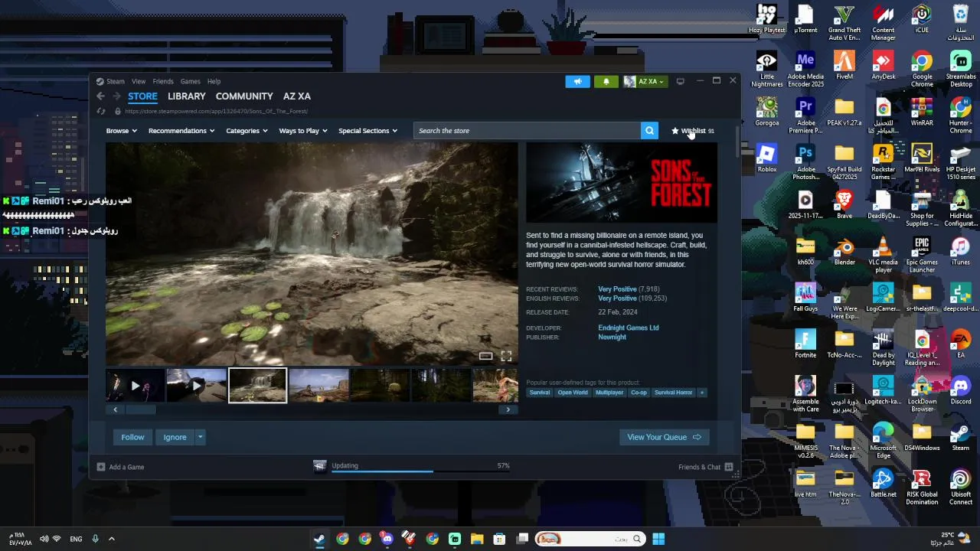Click the plus icon to add more tags
Image resolution: width=980 pixels, height=551 pixels.
702,393
